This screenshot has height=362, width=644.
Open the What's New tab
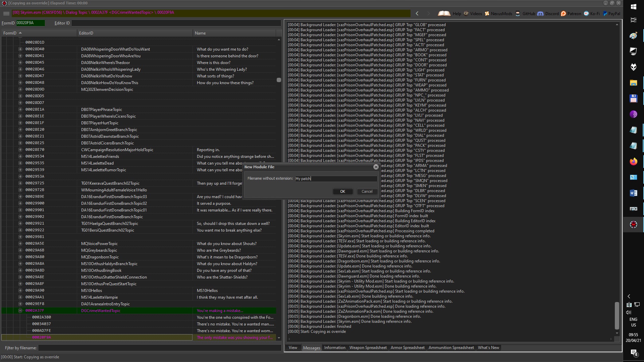tap(488, 348)
